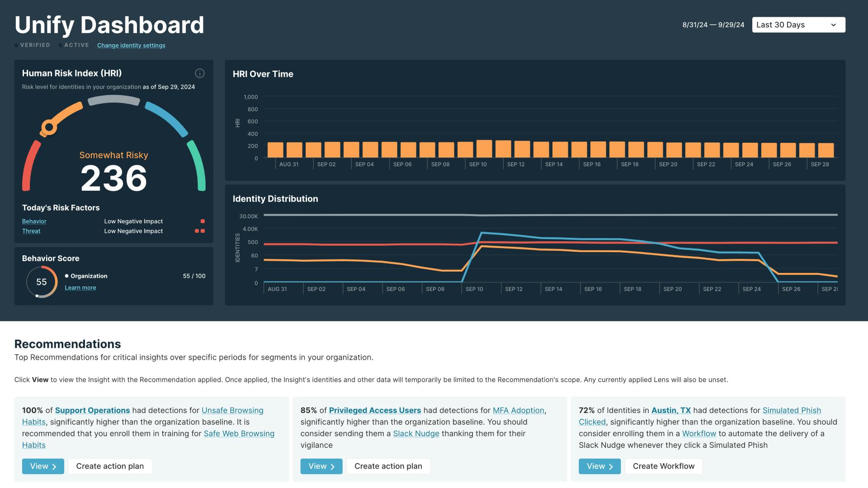Click Change identity settings link

coord(131,45)
